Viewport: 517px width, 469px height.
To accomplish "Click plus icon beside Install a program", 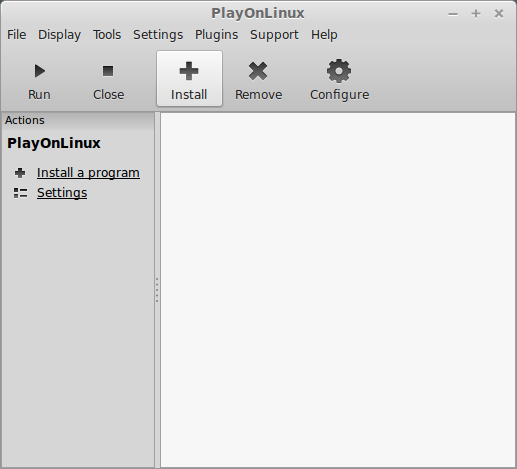I will point(20,173).
